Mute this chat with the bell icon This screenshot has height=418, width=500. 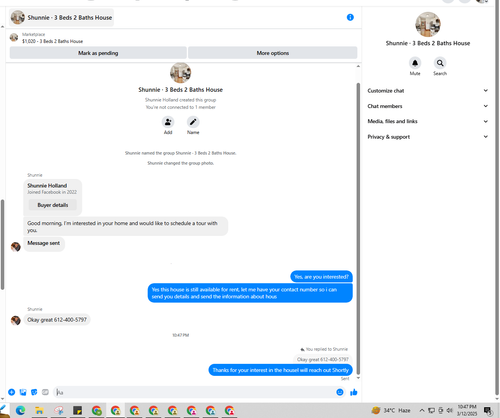click(415, 63)
